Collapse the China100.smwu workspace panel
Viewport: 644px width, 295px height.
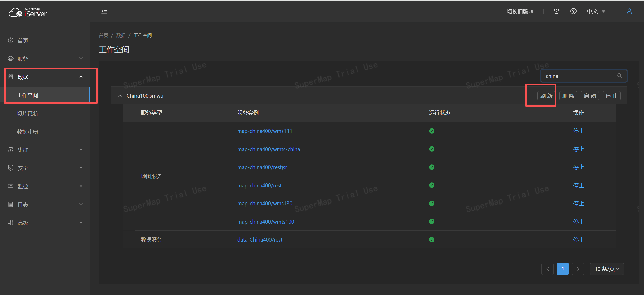(x=120, y=96)
